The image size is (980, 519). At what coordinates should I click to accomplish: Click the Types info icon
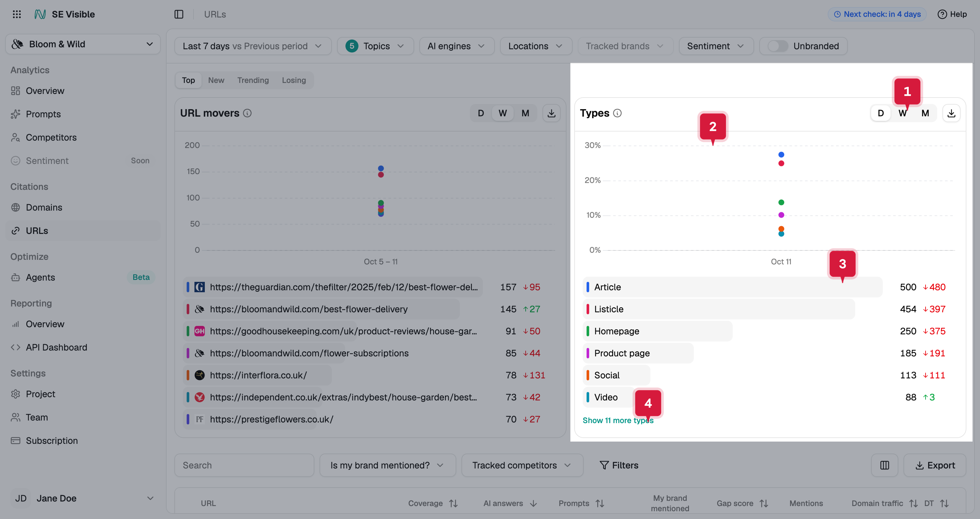617,113
